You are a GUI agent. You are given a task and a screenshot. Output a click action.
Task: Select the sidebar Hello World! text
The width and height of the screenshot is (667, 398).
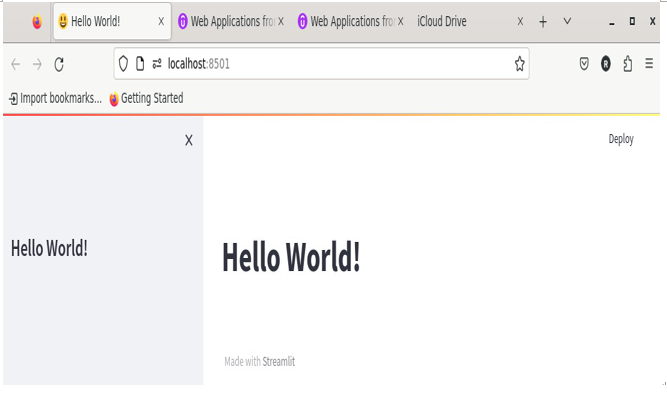(x=49, y=248)
